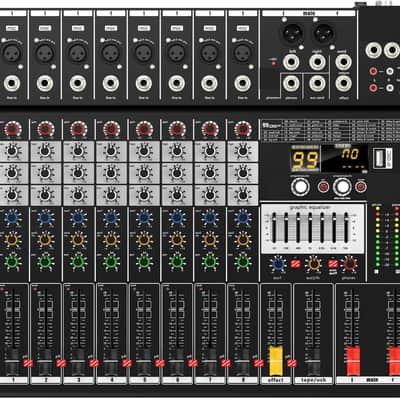Click the right white knob under player display

[342, 187]
